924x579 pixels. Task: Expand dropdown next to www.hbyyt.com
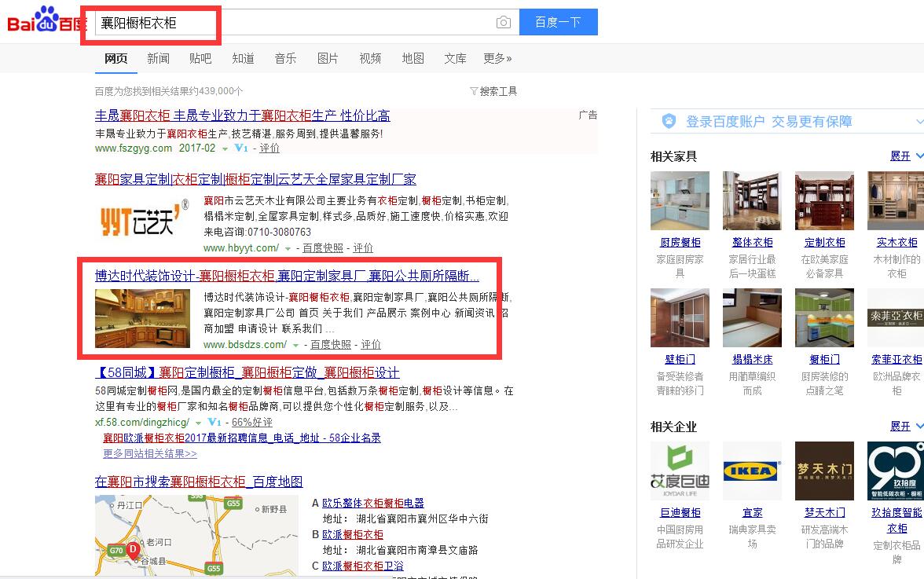coord(288,248)
